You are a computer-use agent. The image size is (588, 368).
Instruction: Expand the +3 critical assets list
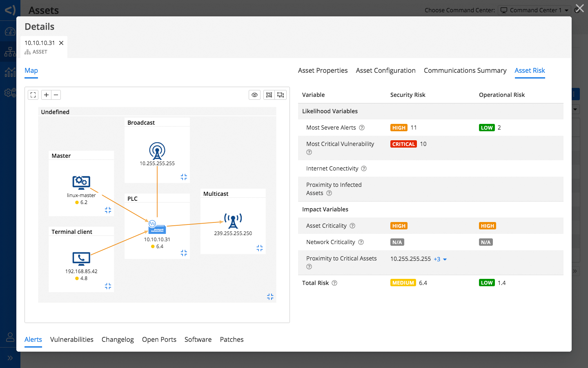tap(440, 259)
